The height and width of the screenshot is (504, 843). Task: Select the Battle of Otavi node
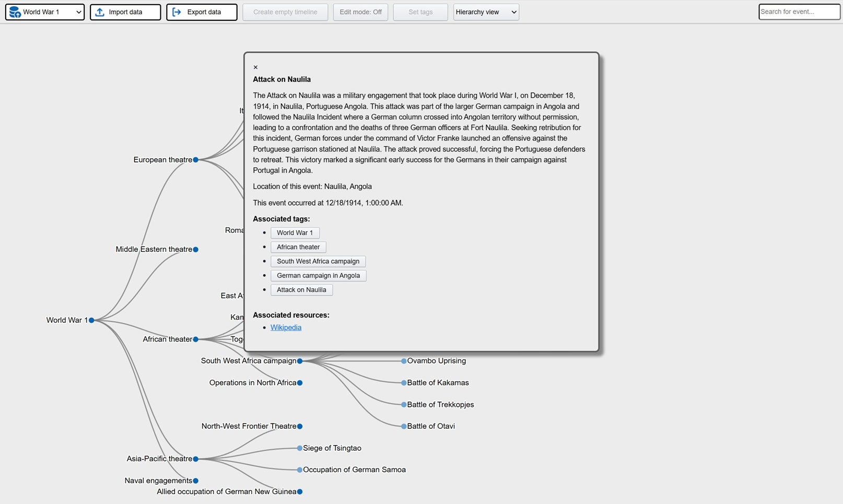(x=404, y=426)
